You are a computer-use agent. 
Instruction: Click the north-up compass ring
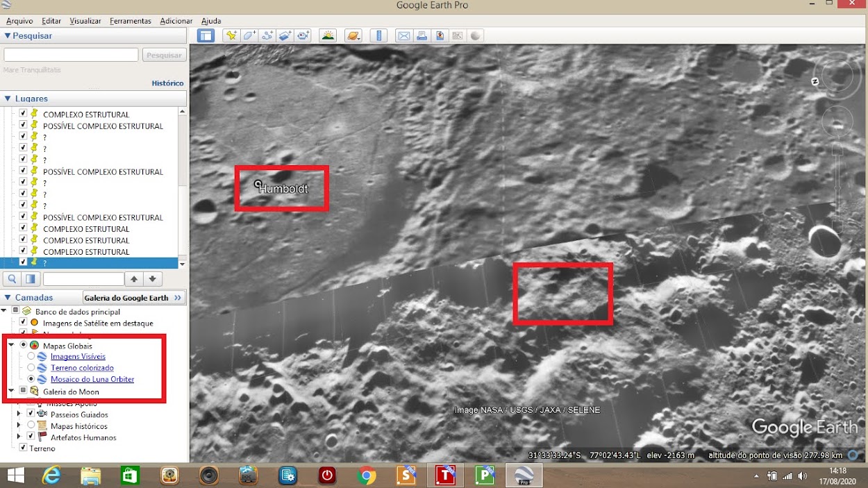(x=837, y=76)
